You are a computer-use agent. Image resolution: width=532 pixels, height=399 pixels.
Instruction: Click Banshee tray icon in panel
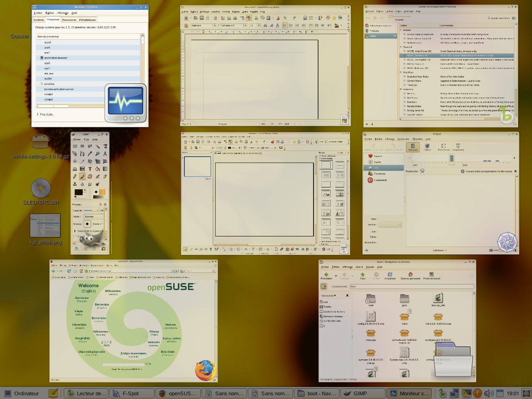click(x=442, y=393)
